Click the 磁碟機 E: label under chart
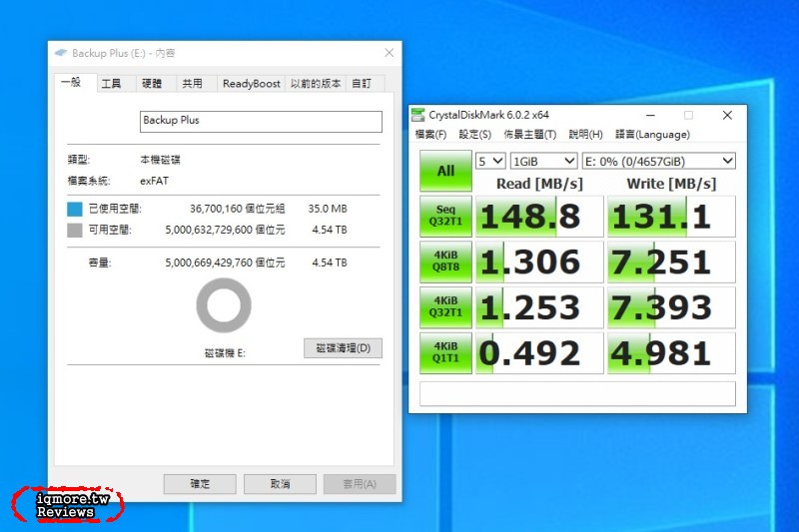This screenshot has height=532, width=799. (x=225, y=353)
